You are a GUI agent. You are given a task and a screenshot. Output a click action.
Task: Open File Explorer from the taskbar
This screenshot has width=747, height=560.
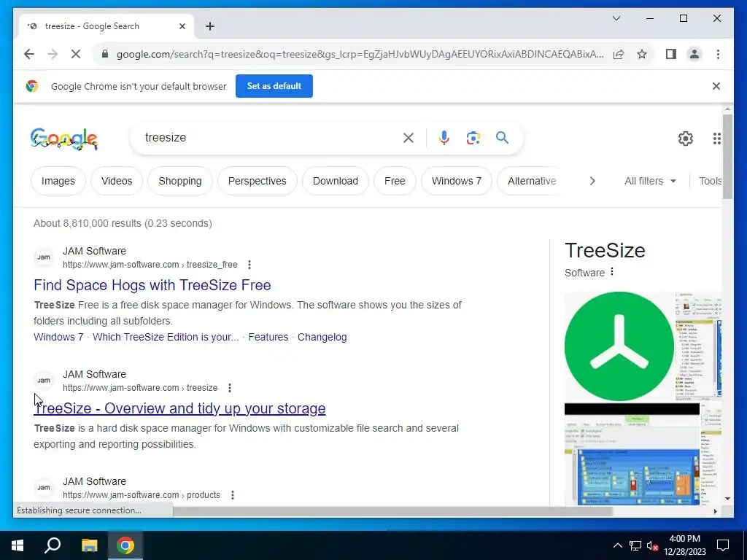click(89, 545)
